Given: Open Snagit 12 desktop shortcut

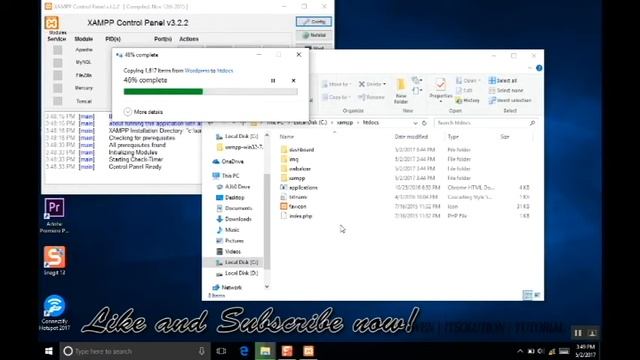Looking at the screenshot, I should click(x=54, y=260).
